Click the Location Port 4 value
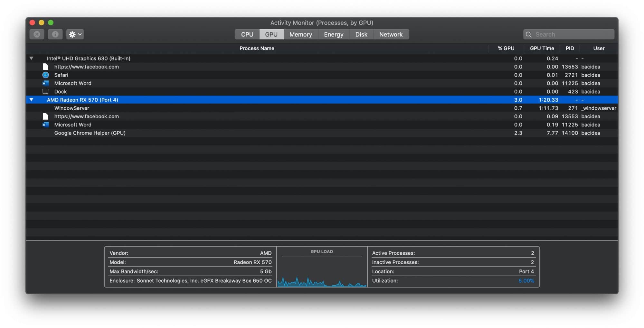This screenshot has width=644, height=328. point(526,271)
